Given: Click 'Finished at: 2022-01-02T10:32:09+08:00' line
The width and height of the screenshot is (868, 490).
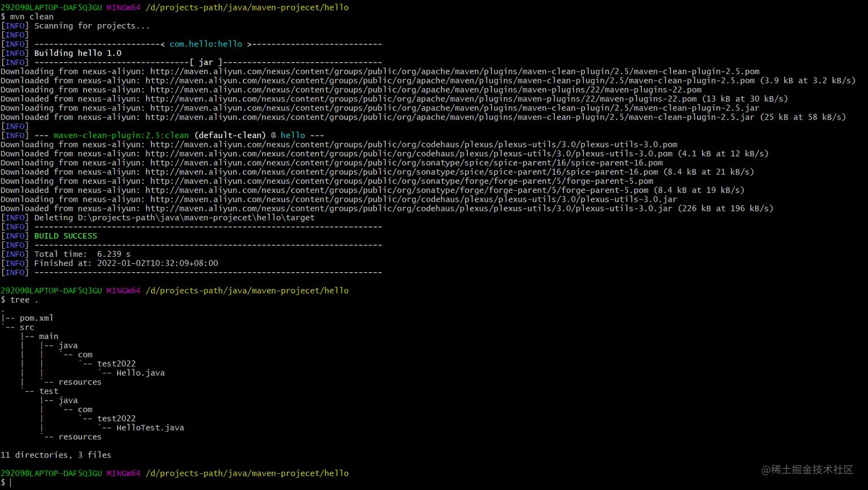Looking at the screenshot, I should click(x=126, y=264).
